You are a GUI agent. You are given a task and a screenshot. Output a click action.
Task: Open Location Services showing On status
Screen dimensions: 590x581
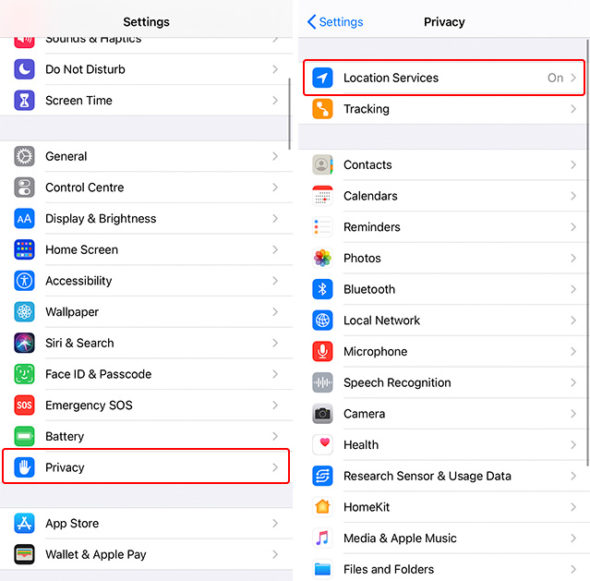444,78
